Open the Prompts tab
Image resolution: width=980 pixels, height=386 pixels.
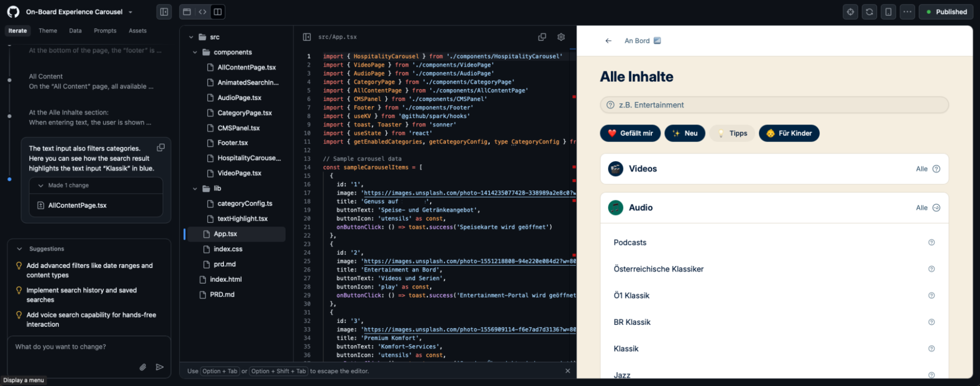coord(105,31)
